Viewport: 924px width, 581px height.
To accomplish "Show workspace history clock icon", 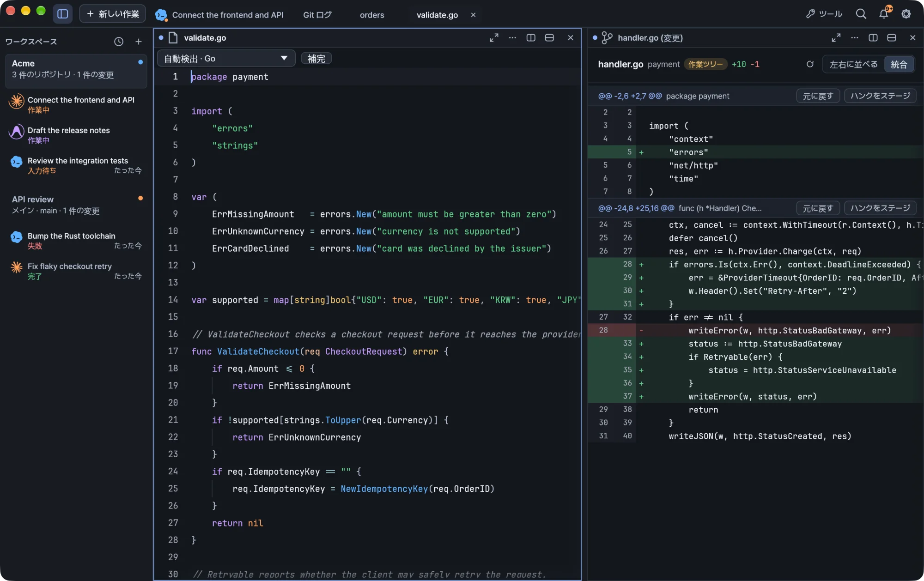I will (x=119, y=42).
